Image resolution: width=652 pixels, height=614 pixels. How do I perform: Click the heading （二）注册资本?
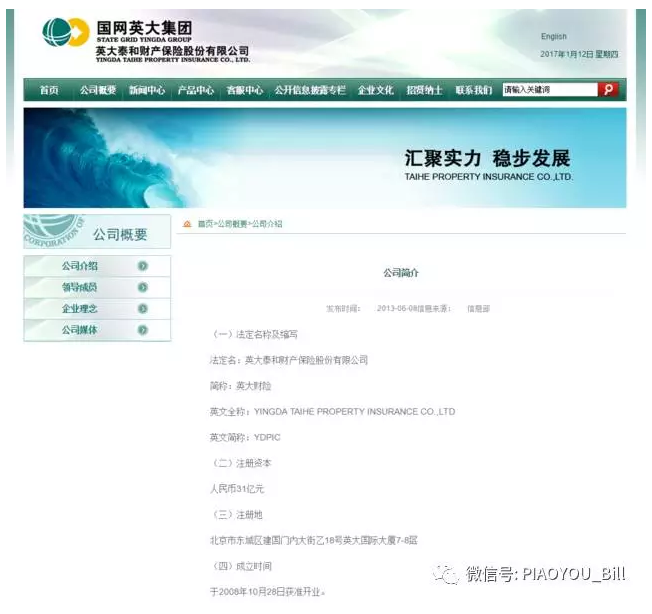tap(241, 463)
